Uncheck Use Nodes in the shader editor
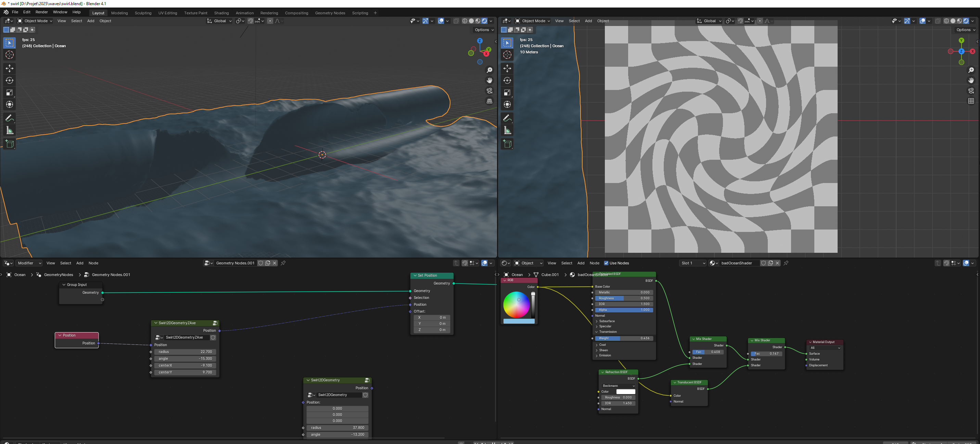The image size is (980, 444). [607, 263]
